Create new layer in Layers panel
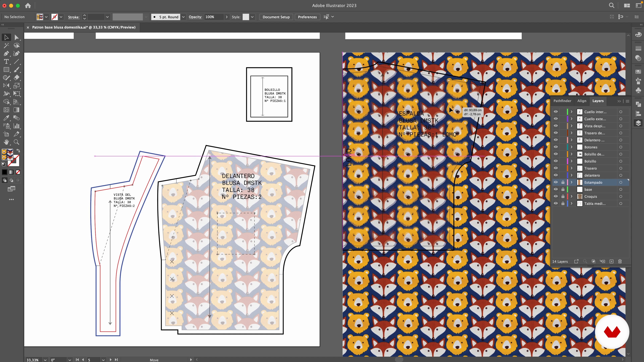Image resolution: width=644 pixels, height=362 pixels. point(611,261)
